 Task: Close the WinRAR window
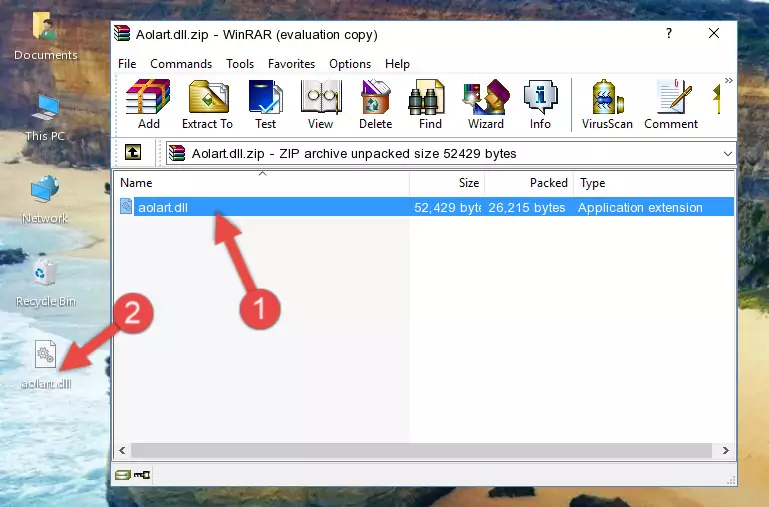coord(714,33)
